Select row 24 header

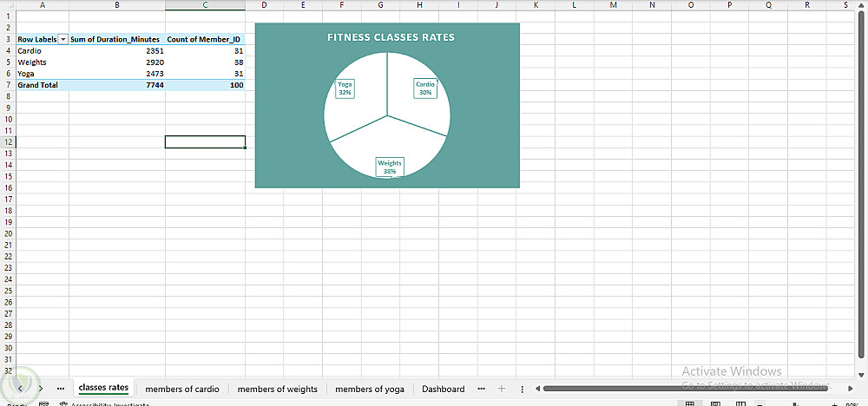(8, 278)
